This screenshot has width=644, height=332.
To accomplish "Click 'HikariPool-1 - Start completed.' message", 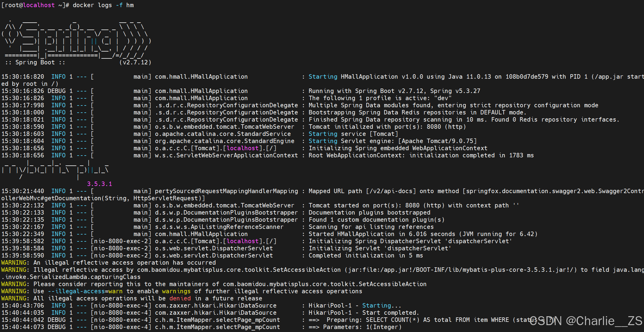I will [364, 313].
